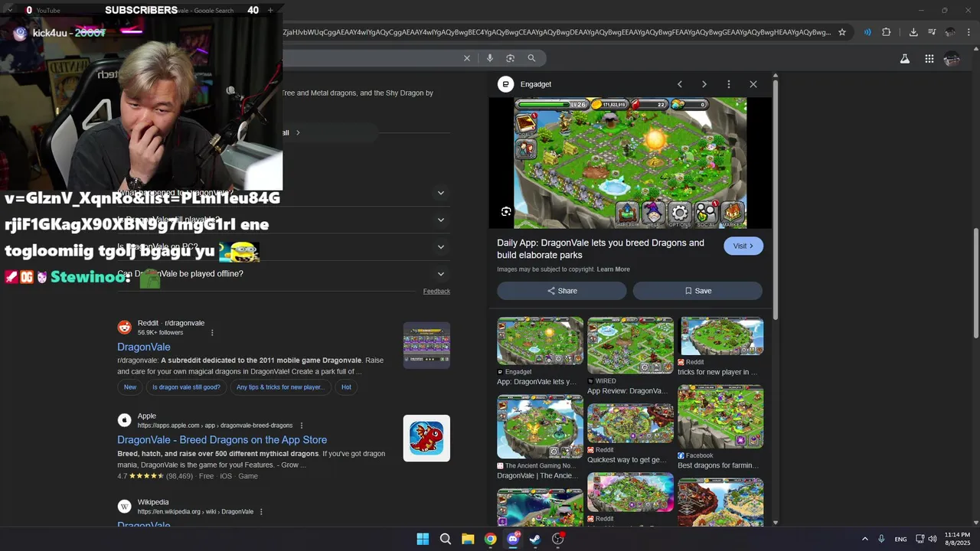980x551 pixels.
Task: Click the Reddit result thumbnail image
Action: click(x=426, y=345)
